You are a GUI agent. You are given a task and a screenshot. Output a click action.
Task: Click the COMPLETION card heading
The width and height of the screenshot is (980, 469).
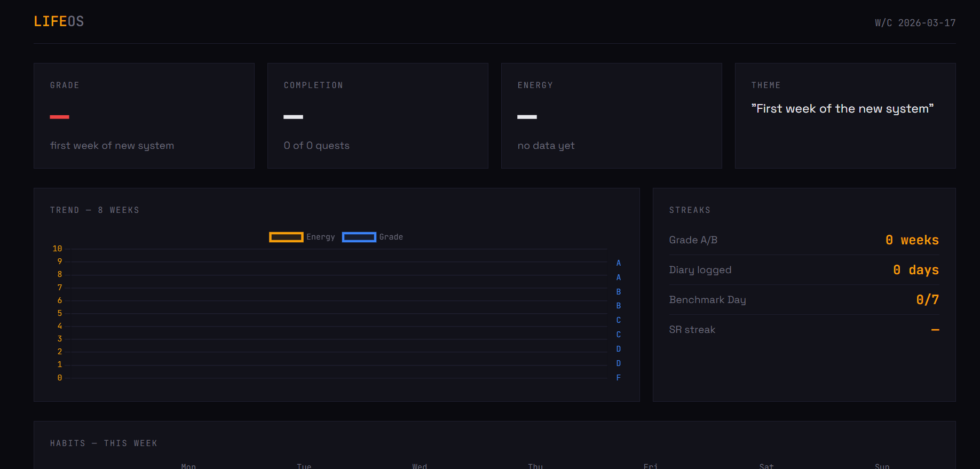click(313, 85)
